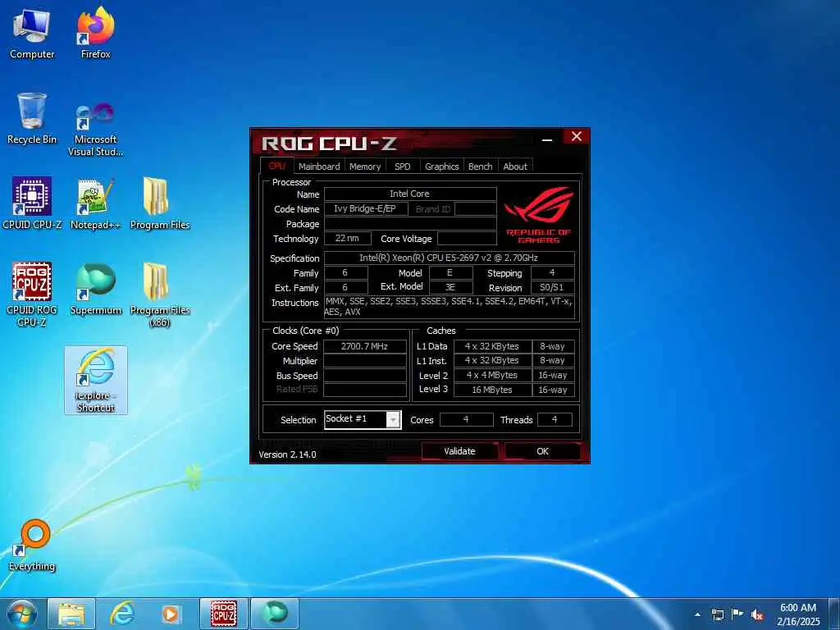
Task: Launch Firefox from the desktop
Action: pos(96,34)
